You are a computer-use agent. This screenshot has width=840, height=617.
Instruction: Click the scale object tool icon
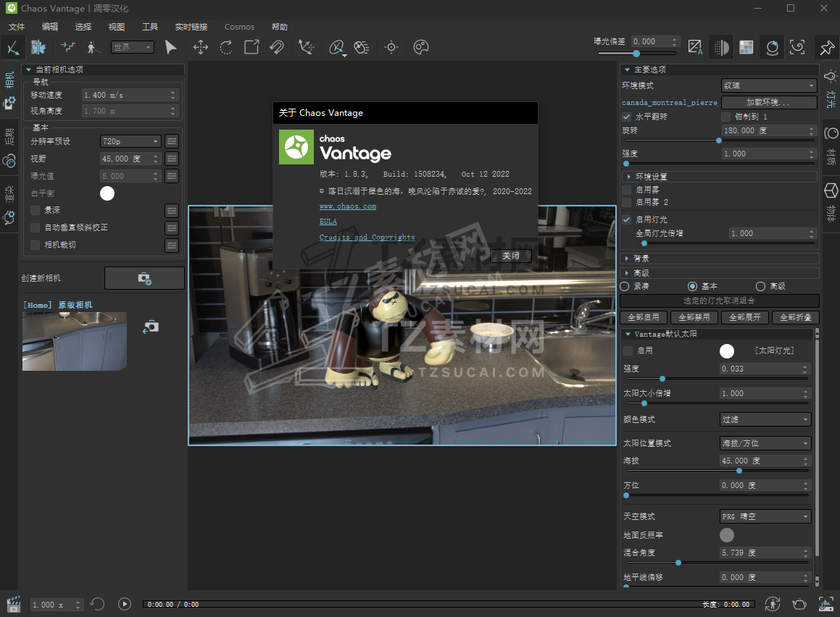tap(251, 48)
